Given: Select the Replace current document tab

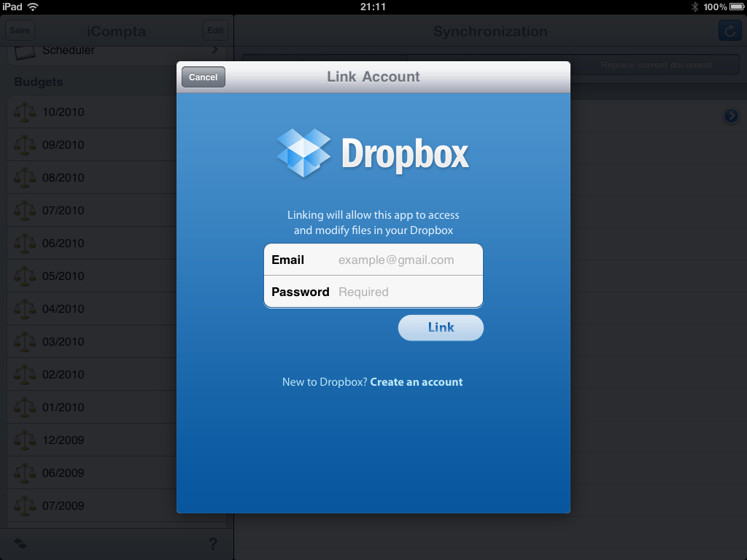Looking at the screenshot, I should (657, 65).
